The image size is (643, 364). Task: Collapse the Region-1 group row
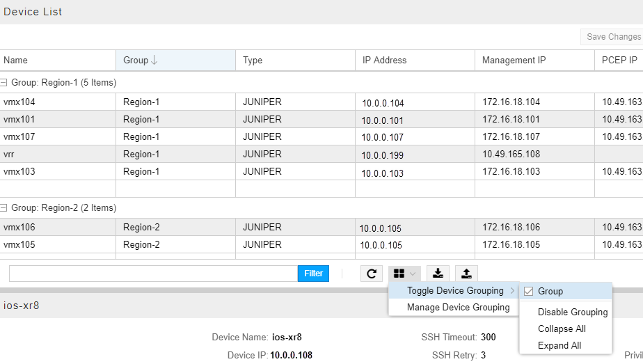[x=4, y=83]
